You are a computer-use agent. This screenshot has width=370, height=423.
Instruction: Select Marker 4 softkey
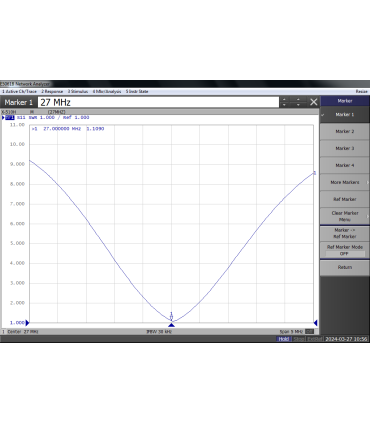click(x=345, y=165)
